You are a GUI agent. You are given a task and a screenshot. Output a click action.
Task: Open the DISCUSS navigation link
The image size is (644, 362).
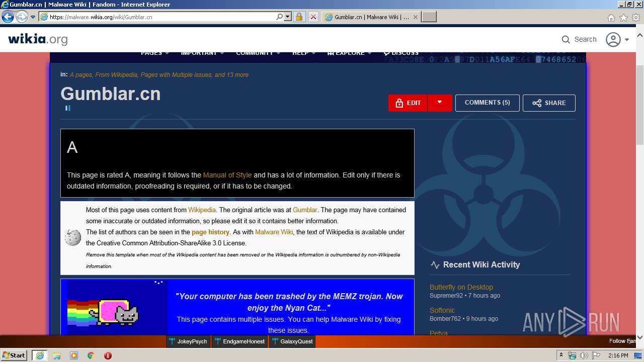coord(401,53)
